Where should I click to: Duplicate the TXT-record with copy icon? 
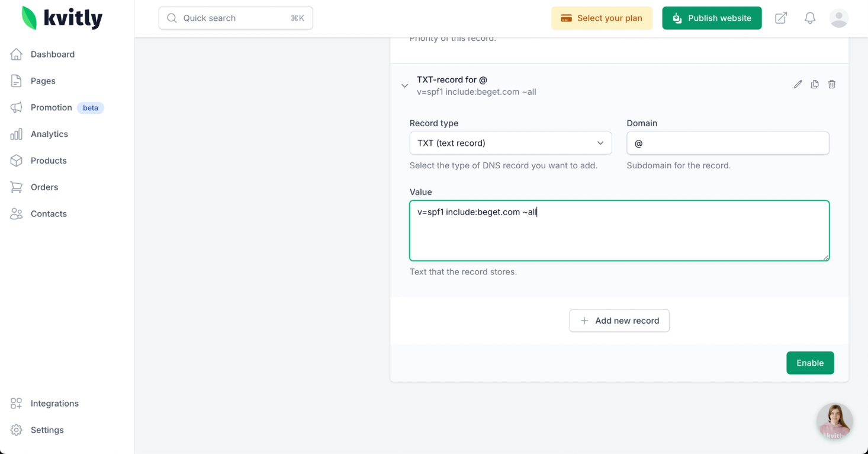coord(815,84)
